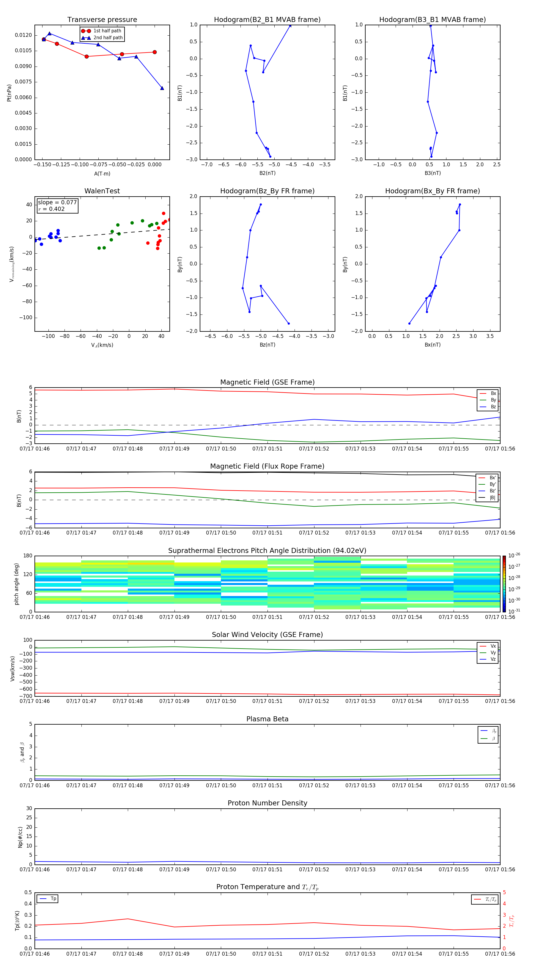Click the 'Vsw(km/s)' axis label
Viewport: 535px width, 980px height.
coord(12,668)
